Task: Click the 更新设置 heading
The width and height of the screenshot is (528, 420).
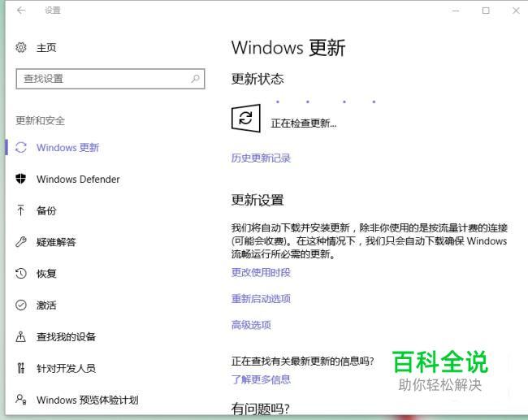Action: (x=258, y=200)
